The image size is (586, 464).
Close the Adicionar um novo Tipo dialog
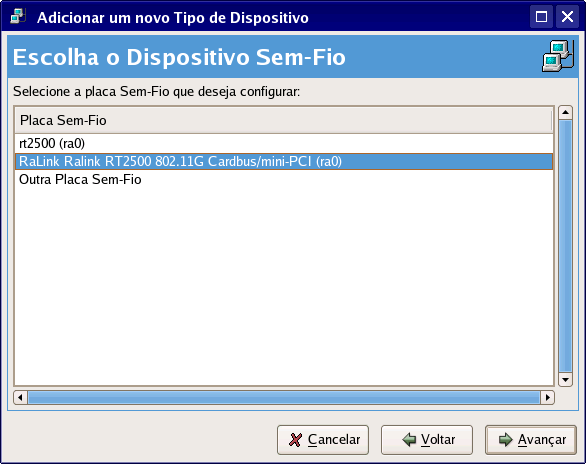(x=567, y=17)
